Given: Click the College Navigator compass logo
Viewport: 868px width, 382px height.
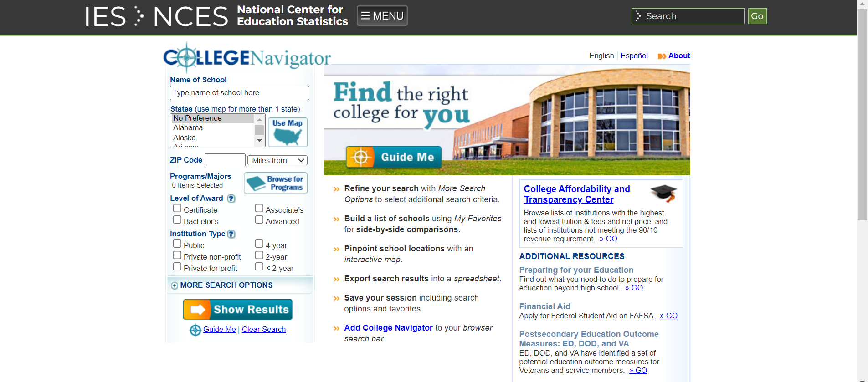Looking at the screenshot, I should (x=247, y=58).
